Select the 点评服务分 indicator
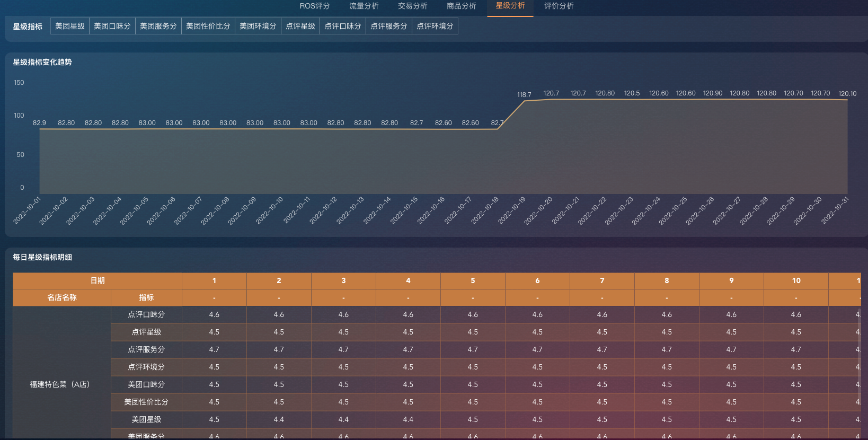 [389, 26]
